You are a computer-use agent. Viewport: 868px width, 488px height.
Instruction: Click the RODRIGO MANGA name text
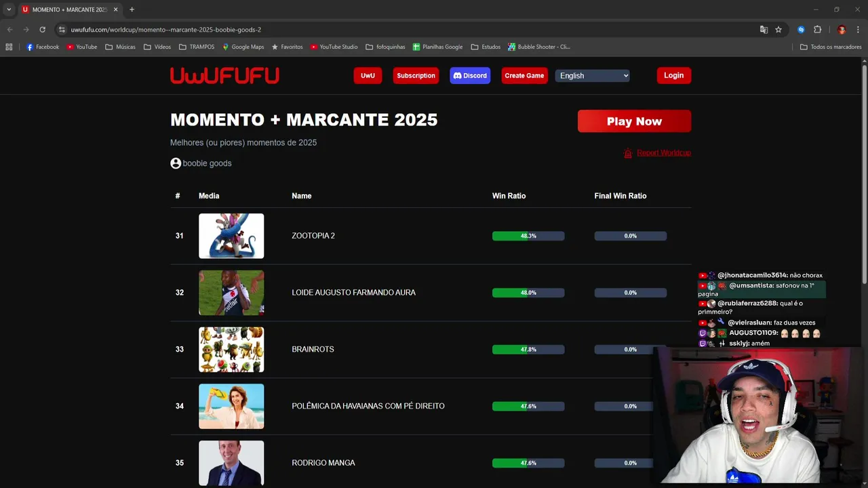click(x=323, y=463)
